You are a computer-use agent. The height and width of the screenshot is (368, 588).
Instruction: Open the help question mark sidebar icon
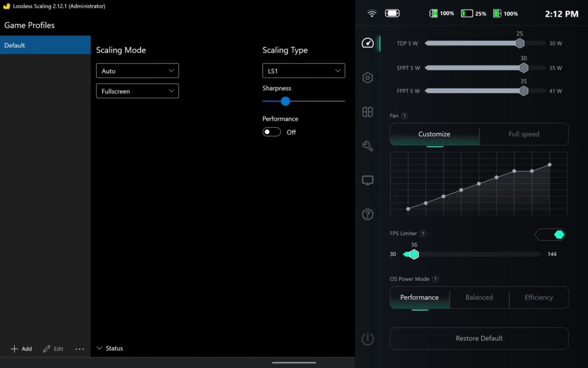367,214
